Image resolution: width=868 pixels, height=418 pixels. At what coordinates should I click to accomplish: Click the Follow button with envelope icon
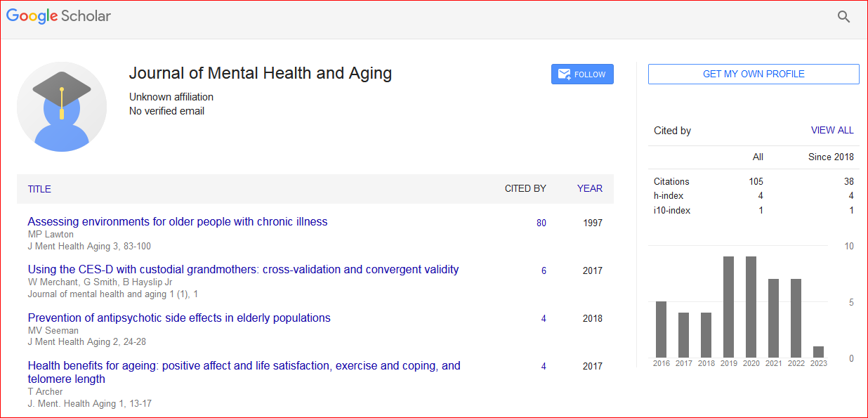click(582, 74)
